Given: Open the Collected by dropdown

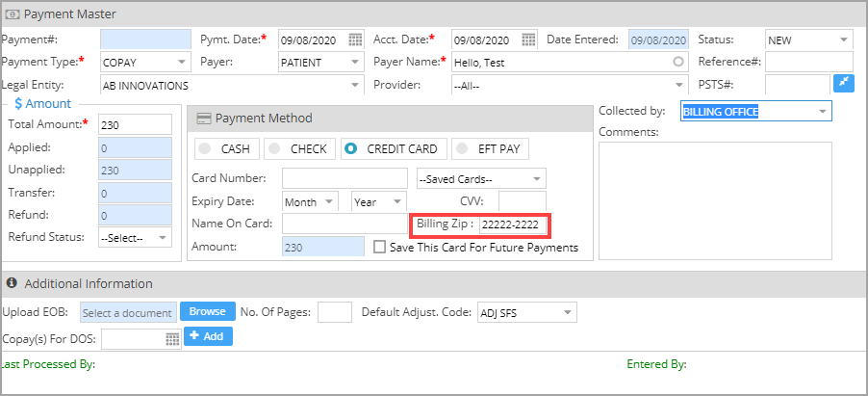Looking at the screenshot, I should [x=755, y=111].
